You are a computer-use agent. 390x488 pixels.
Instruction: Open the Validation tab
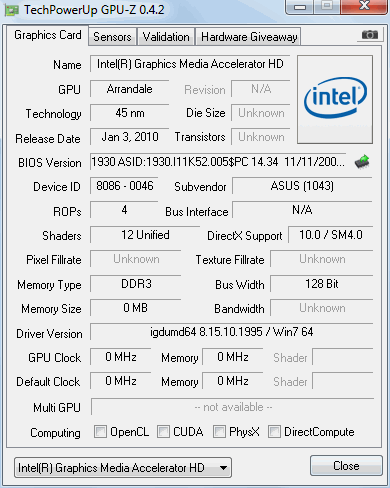[x=166, y=37]
